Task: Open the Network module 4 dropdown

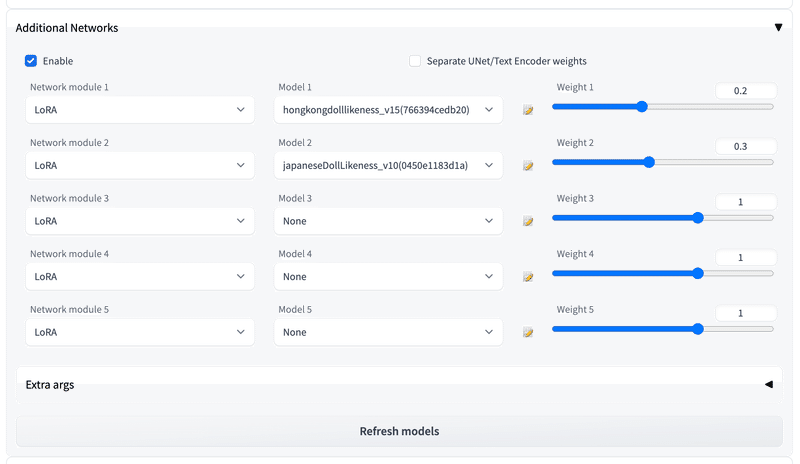Action: (140, 276)
